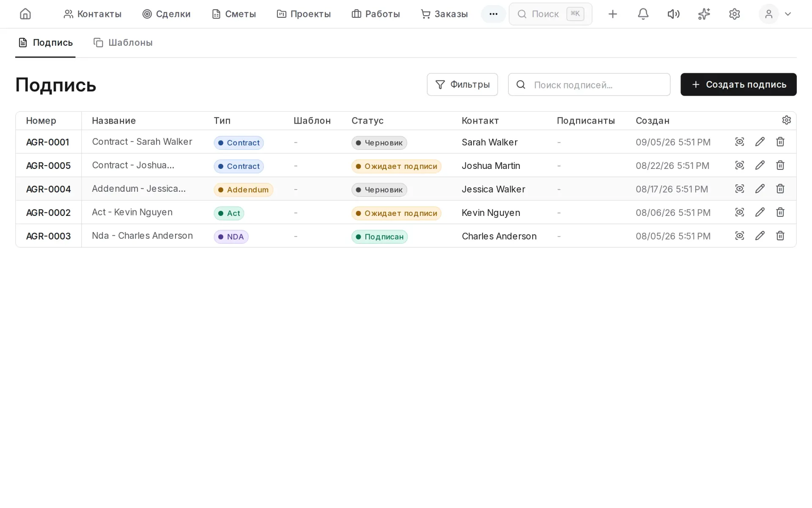Switch to the Шаблоны tab

pyautogui.click(x=123, y=43)
